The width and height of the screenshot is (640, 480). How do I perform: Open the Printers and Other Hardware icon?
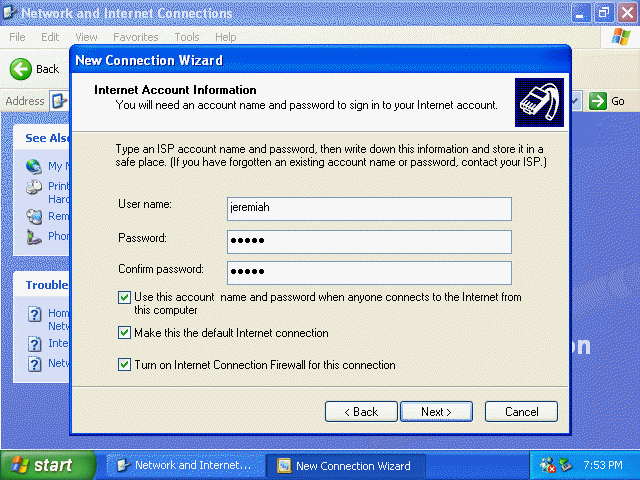click(x=34, y=187)
